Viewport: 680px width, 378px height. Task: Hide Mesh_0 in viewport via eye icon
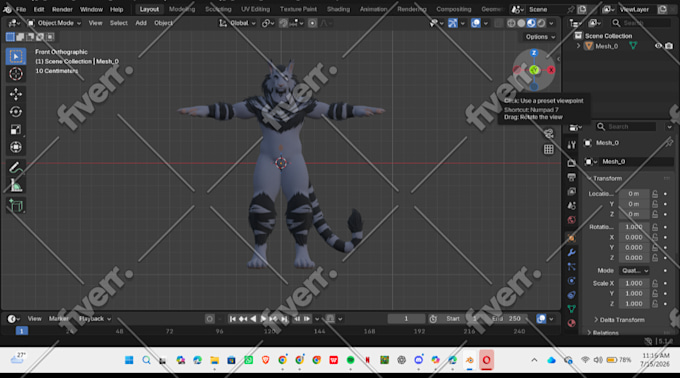tap(658, 46)
